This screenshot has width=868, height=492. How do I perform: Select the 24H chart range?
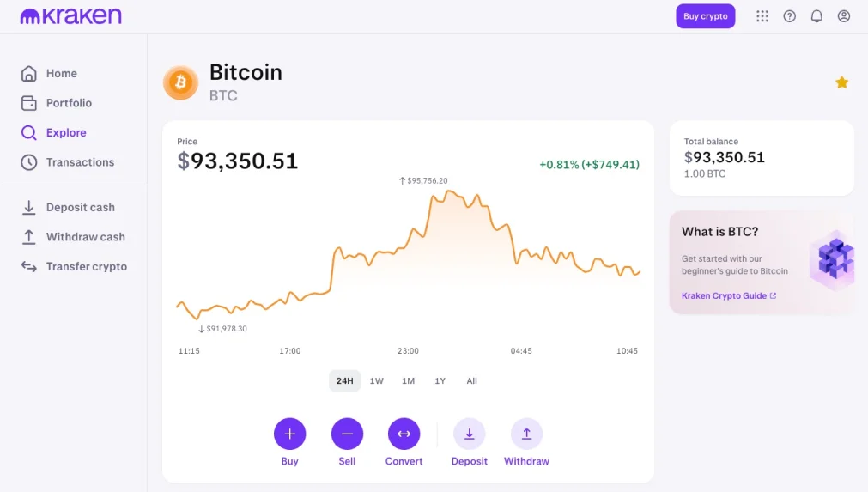click(x=345, y=380)
